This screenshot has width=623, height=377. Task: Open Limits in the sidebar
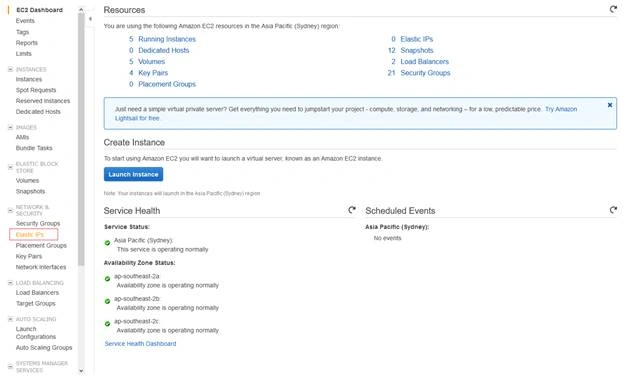pyautogui.click(x=23, y=53)
